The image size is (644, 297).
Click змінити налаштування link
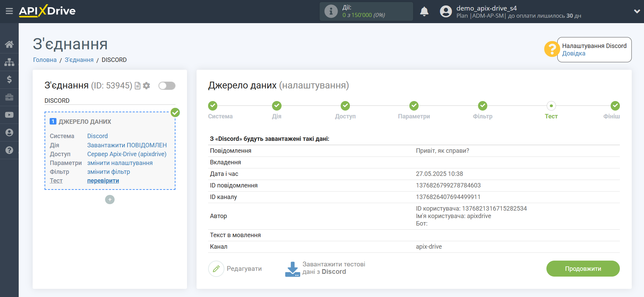pyautogui.click(x=120, y=163)
